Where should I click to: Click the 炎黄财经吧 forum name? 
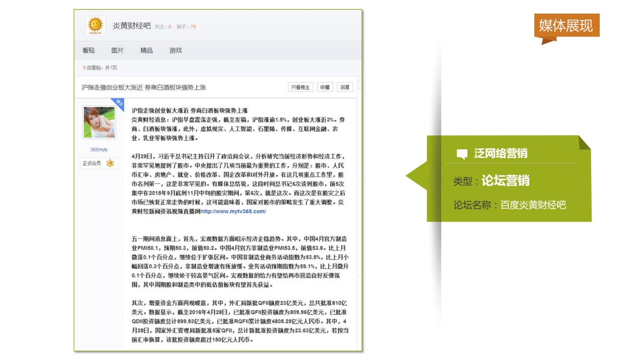131,26
